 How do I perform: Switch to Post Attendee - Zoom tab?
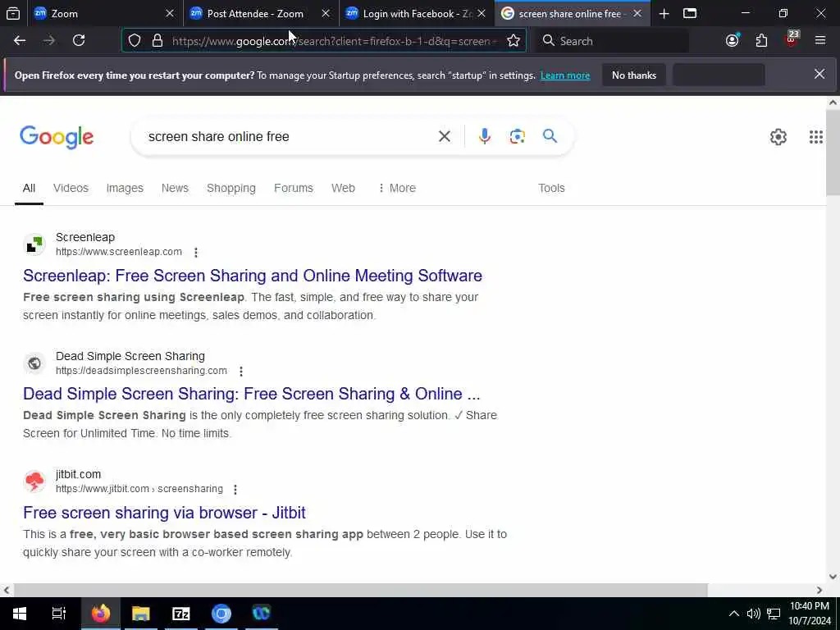pos(260,13)
